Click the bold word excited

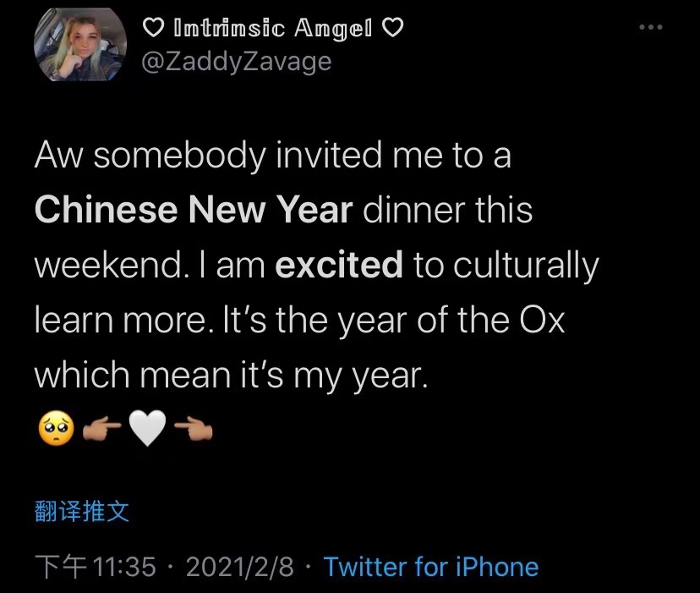(x=340, y=266)
